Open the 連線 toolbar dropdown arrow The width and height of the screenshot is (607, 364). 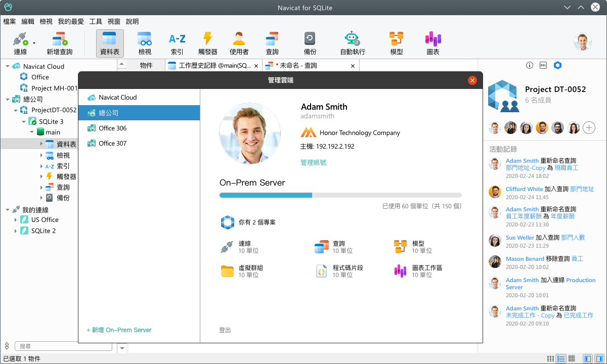[x=34, y=43]
